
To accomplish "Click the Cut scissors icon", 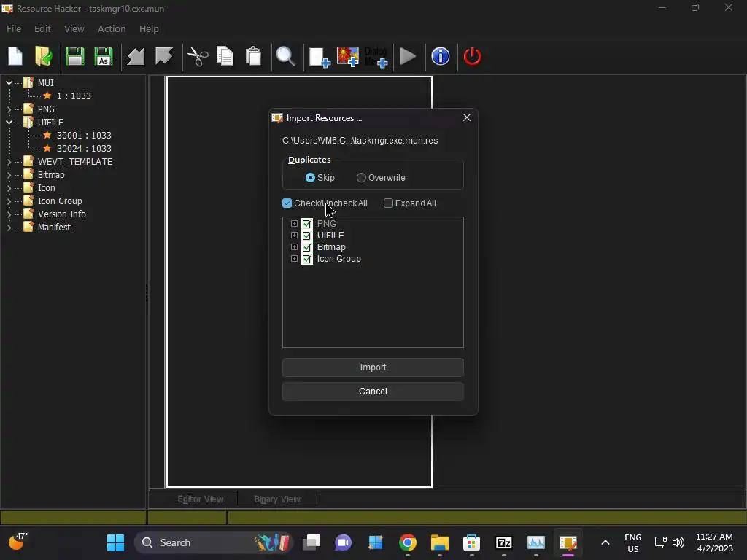I will pos(197,57).
